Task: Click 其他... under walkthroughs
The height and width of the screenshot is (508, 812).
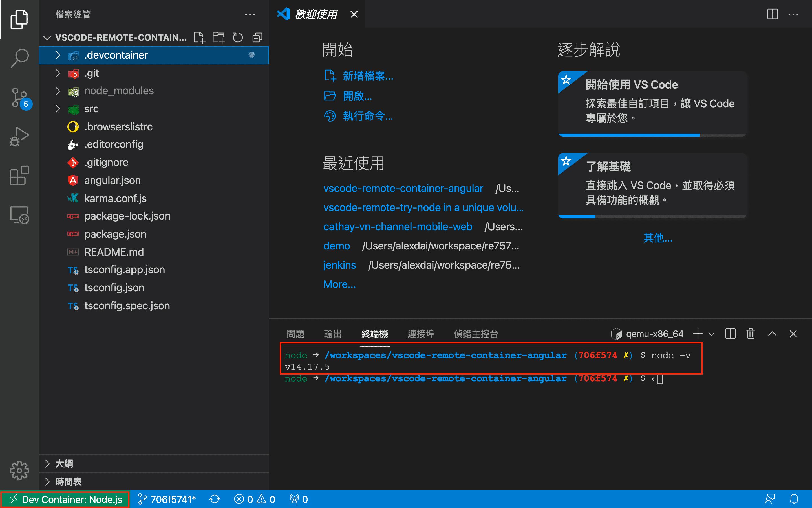Action: tap(658, 238)
